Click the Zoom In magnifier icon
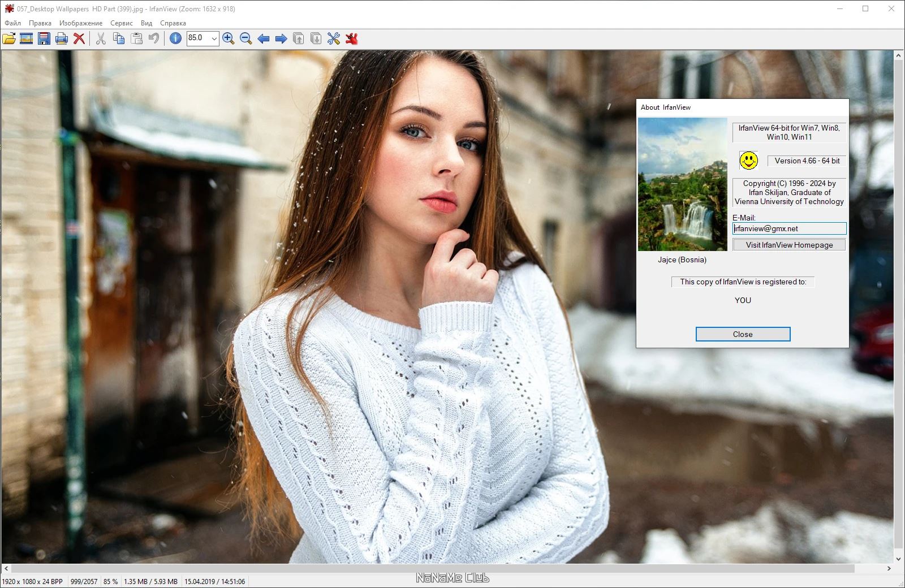The width and height of the screenshot is (905, 588). click(x=229, y=38)
